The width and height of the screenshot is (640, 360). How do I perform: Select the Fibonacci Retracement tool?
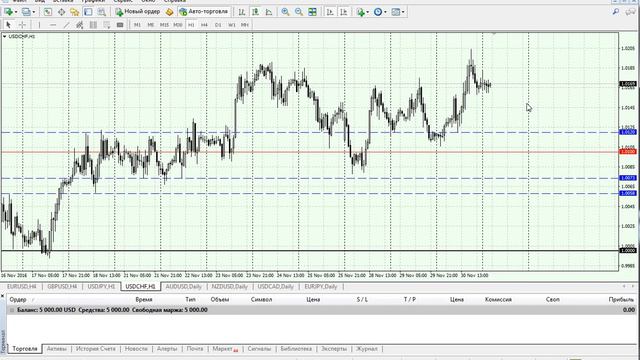click(93, 25)
